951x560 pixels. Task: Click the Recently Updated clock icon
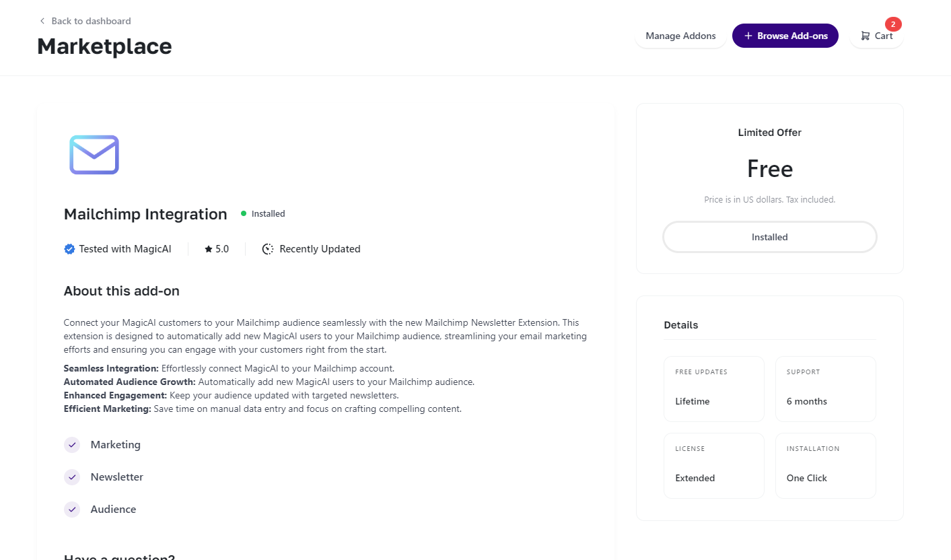click(x=268, y=249)
